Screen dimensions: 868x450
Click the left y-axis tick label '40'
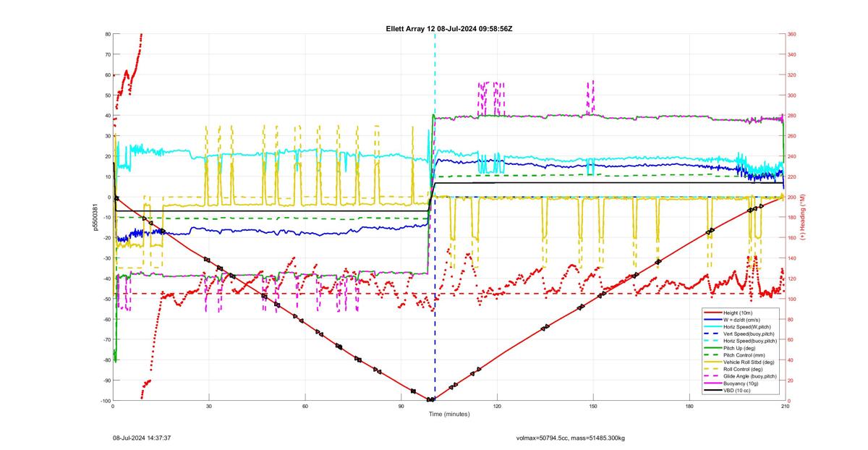107,116
